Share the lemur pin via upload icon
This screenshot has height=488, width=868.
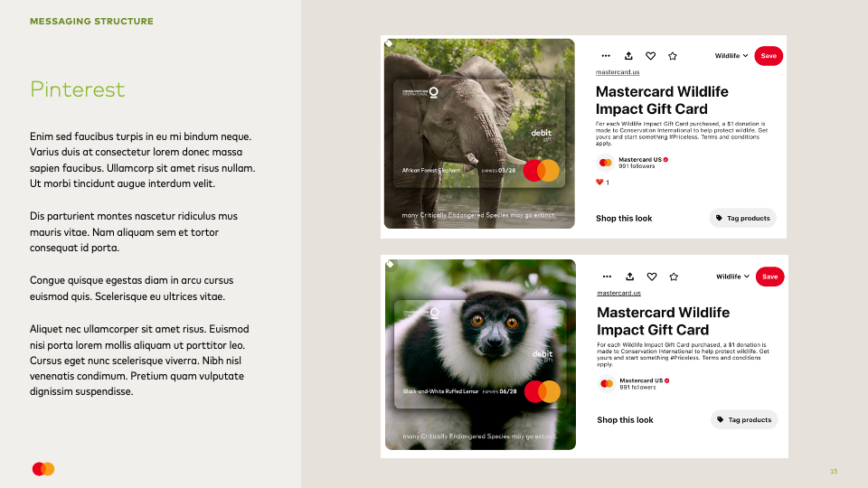629,277
